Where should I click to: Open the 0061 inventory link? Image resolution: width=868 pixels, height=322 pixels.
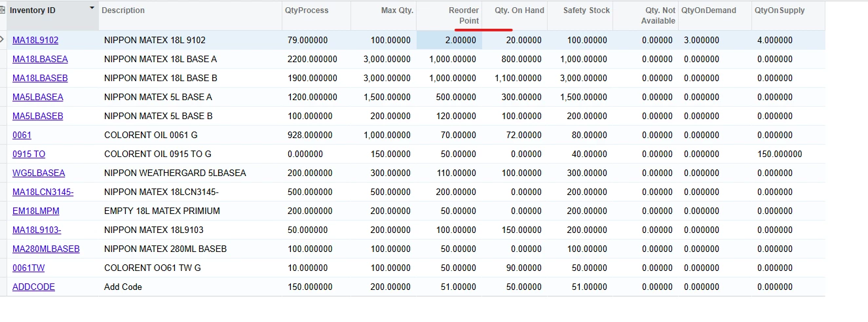coord(22,135)
